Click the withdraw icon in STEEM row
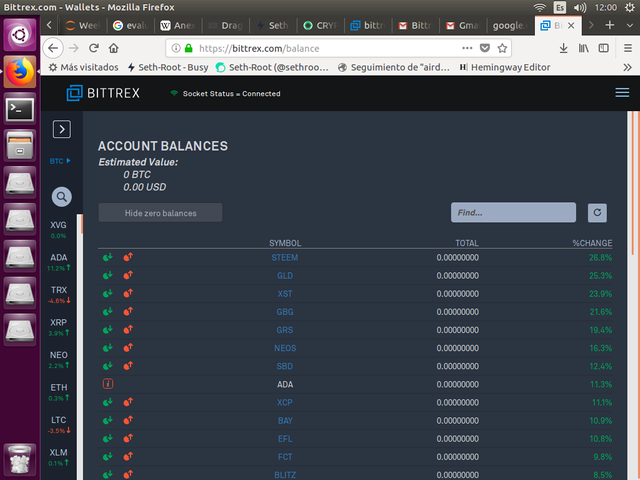640x480 pixels. pos(128,258)
